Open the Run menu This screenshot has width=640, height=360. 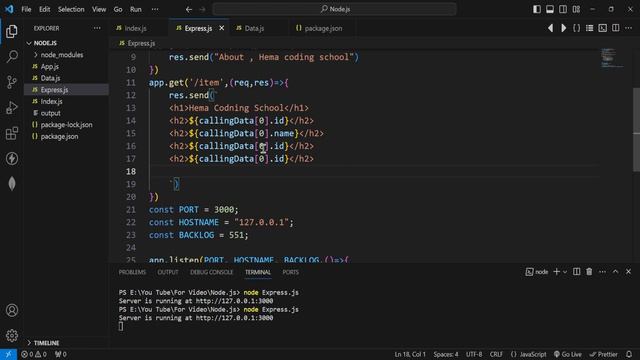(136, 9)
